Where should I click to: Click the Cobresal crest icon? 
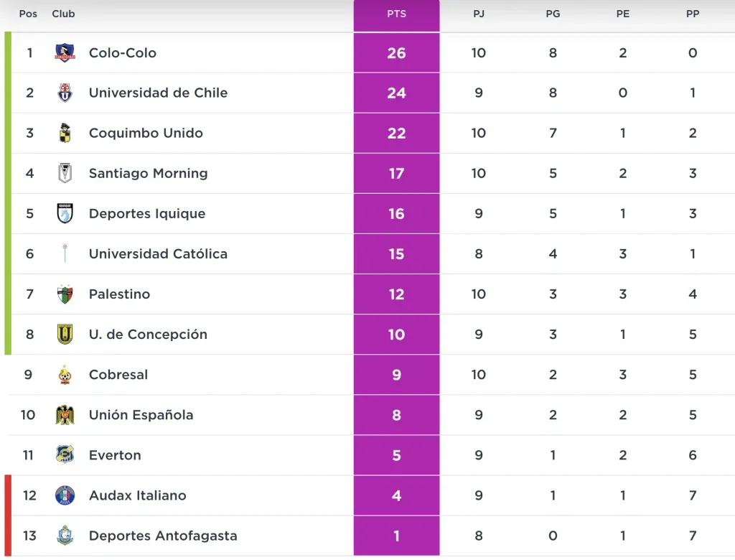65,375
